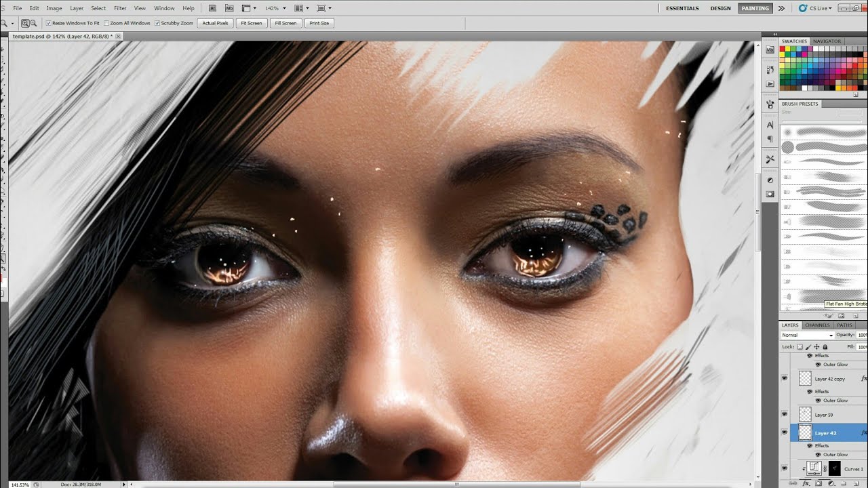
Task: Click the layer style fx button
Action: click(806, 484)
